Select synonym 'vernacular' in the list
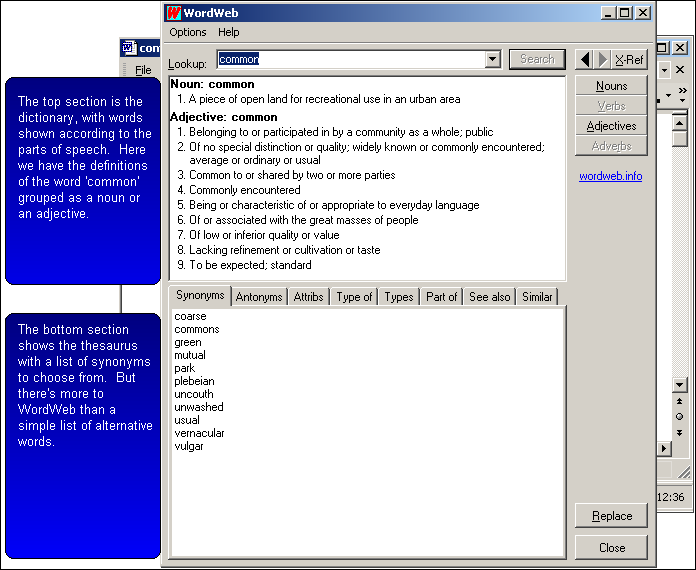696x570 pixels. (199, 433)
